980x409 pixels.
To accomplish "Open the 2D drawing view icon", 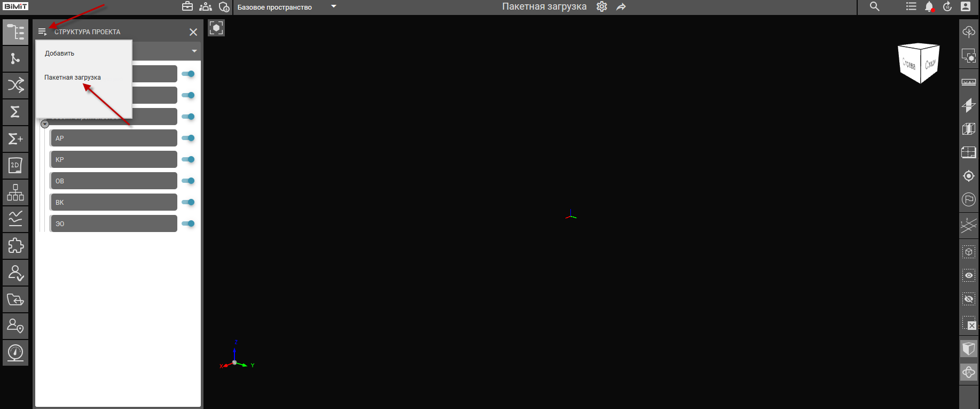I will pos(15,165).
